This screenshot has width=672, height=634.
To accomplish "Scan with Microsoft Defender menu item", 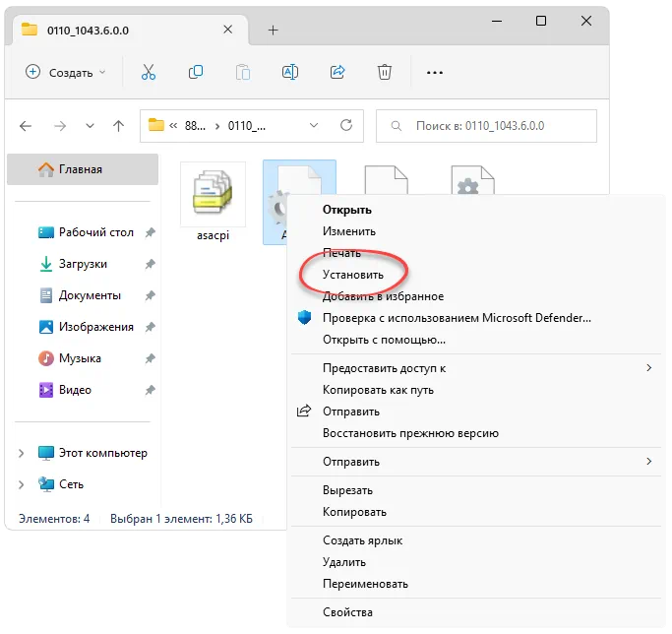I will 476,318.
